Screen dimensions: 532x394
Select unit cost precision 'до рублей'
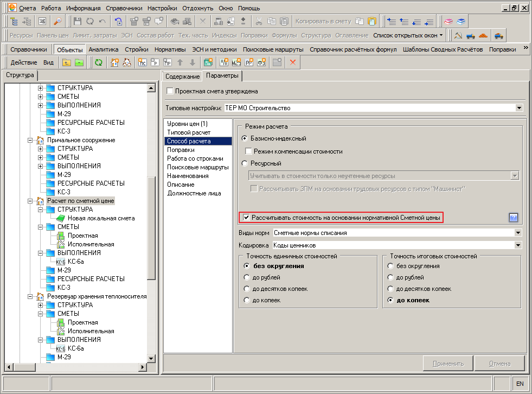click(247, 277)
